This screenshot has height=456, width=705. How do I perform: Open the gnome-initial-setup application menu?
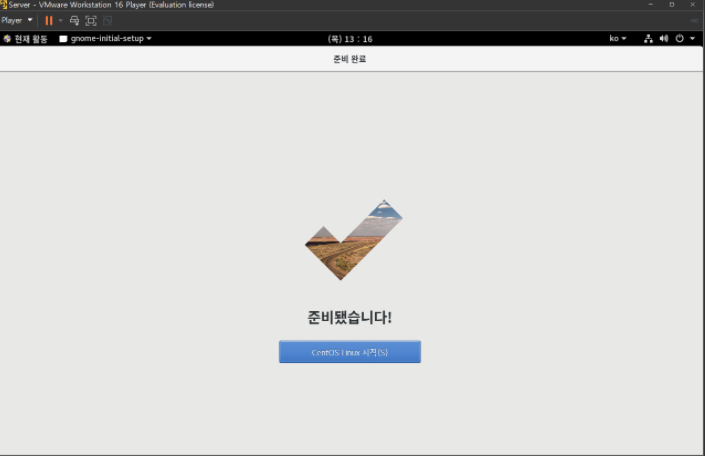click(x=106, y=39)
